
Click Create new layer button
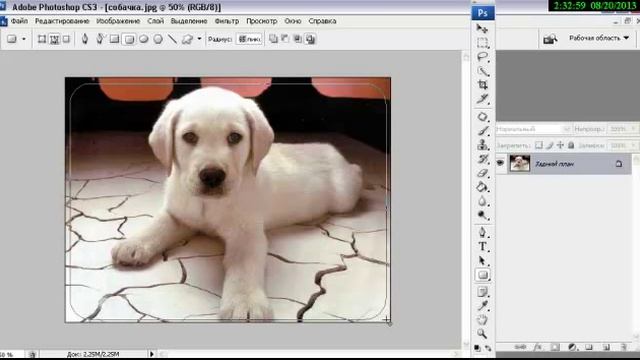[606, 347]
